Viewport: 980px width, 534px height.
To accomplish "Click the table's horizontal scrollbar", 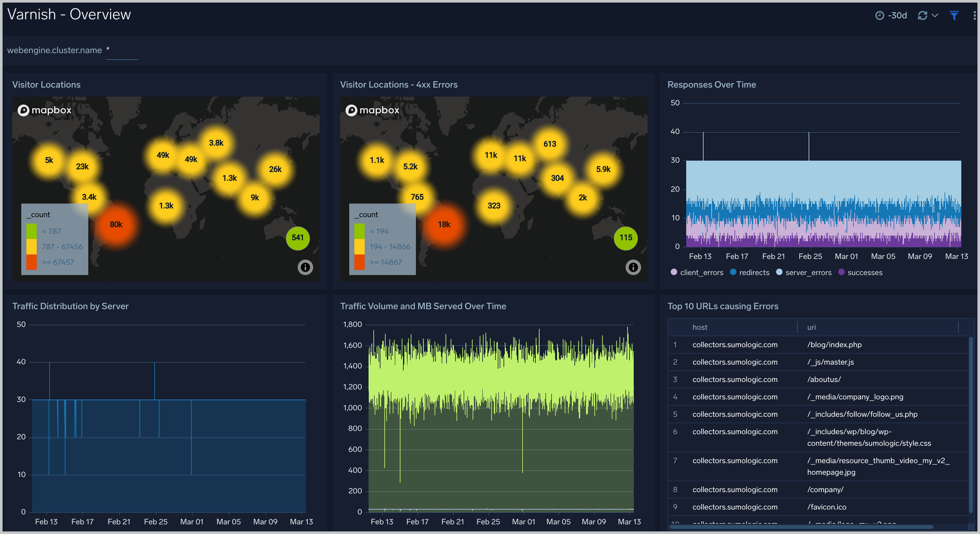I will pyautogui.click(x=802, y=527).
